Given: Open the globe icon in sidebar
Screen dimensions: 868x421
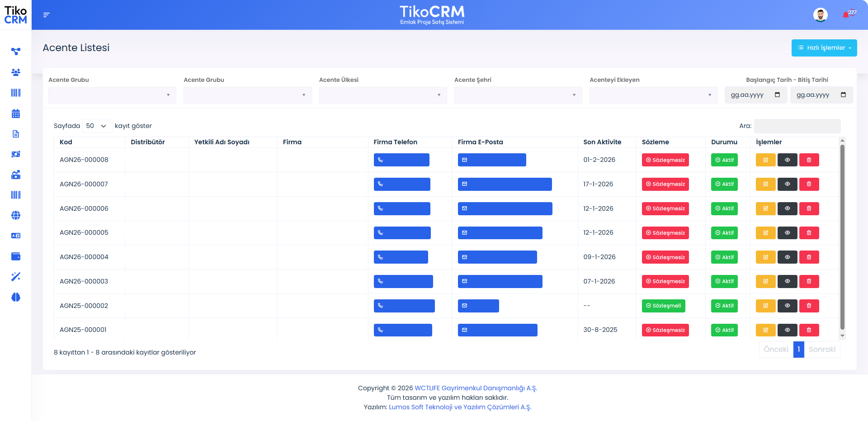Looking at the screenshot, I should 16,215.
